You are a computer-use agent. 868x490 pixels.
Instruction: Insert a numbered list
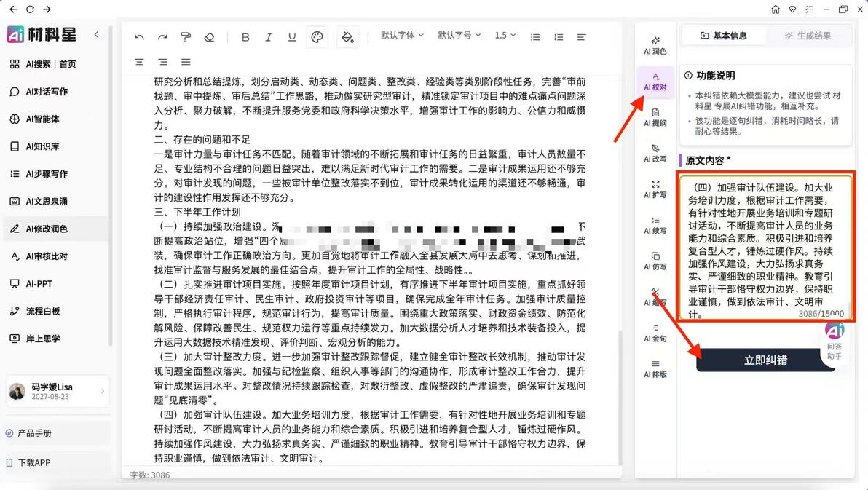[x=559, y=37]
